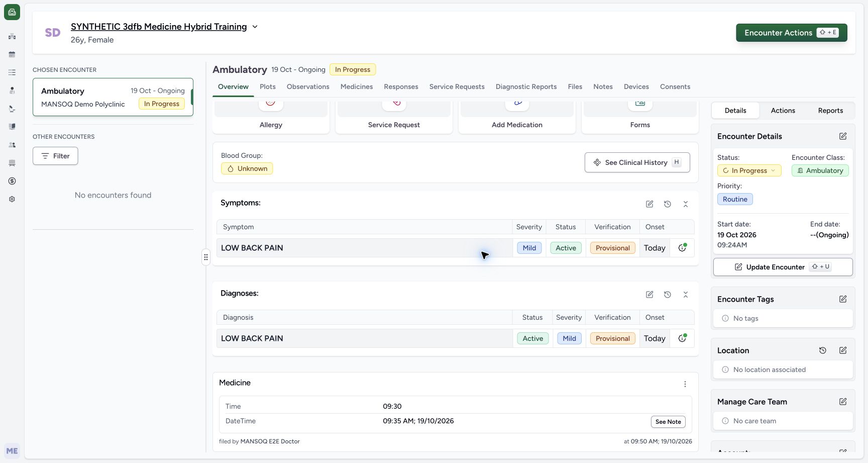Collapse the Diagnoses section

686,295
